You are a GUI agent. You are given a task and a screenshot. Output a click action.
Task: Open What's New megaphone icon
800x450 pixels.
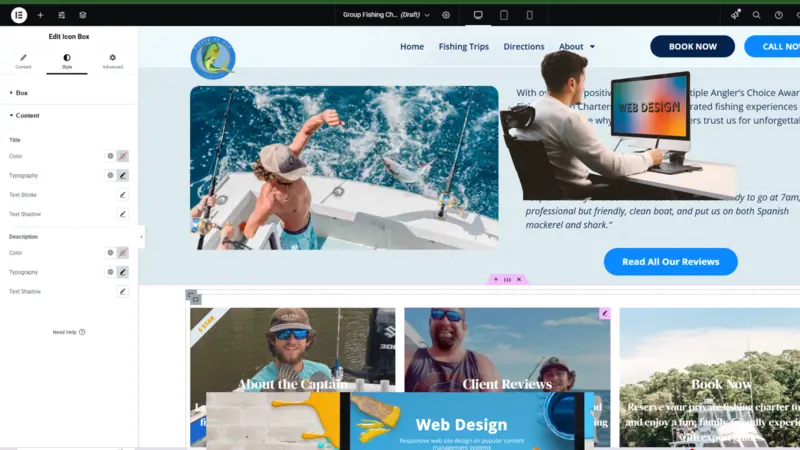click(x=735, y=15)
